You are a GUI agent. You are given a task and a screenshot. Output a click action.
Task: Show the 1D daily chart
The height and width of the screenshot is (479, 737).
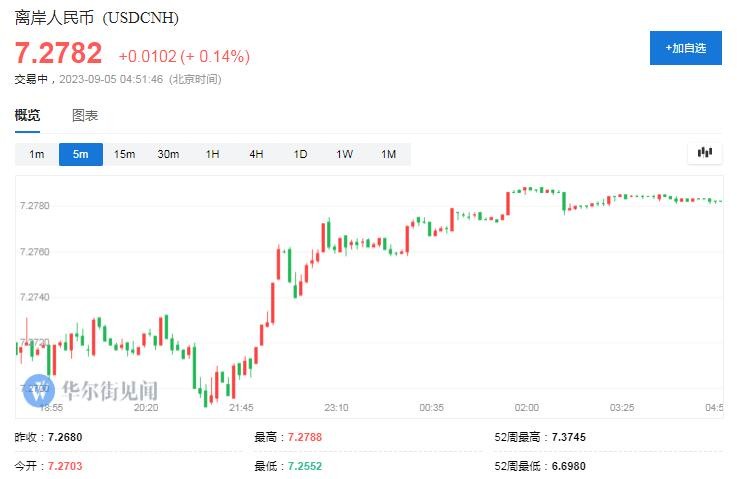pos(300,154)
